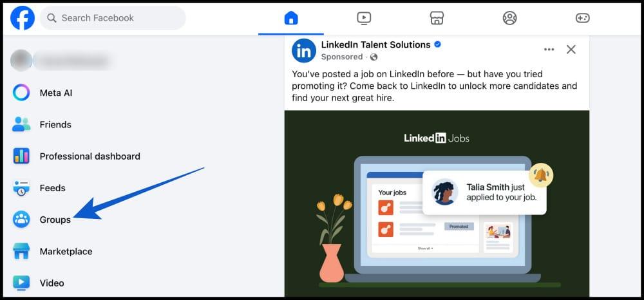Viewport: 644px width, 300px height.
Task: Click the Search Facebook field
Action: click(113, 18)
